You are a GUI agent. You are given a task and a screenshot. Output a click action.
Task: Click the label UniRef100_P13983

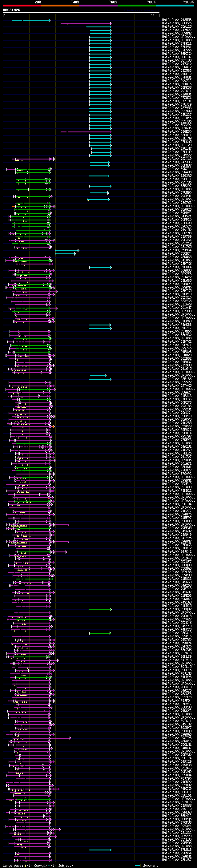pyautogui.click(x=177, y=365)
